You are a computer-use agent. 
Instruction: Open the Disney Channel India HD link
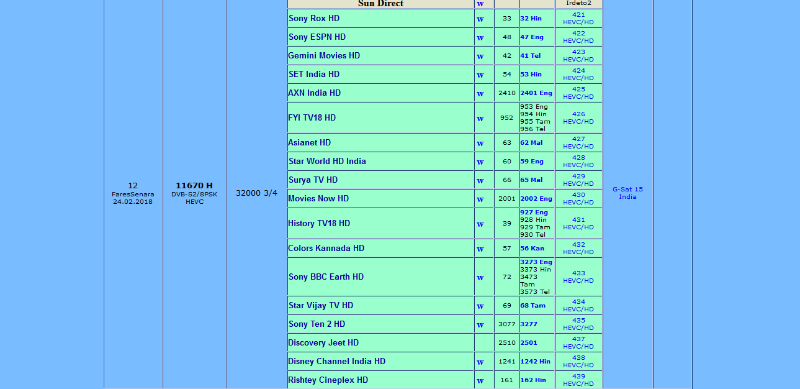pos(337,361)
